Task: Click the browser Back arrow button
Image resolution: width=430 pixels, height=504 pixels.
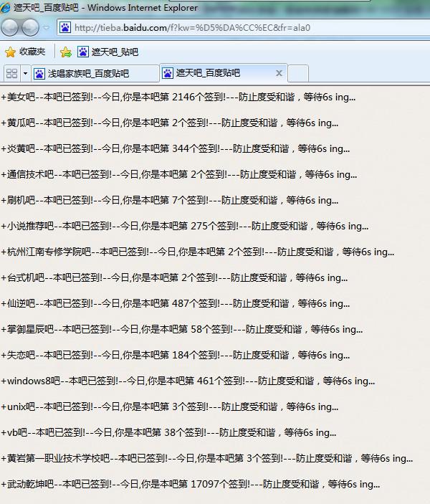Action: (10, 28)
